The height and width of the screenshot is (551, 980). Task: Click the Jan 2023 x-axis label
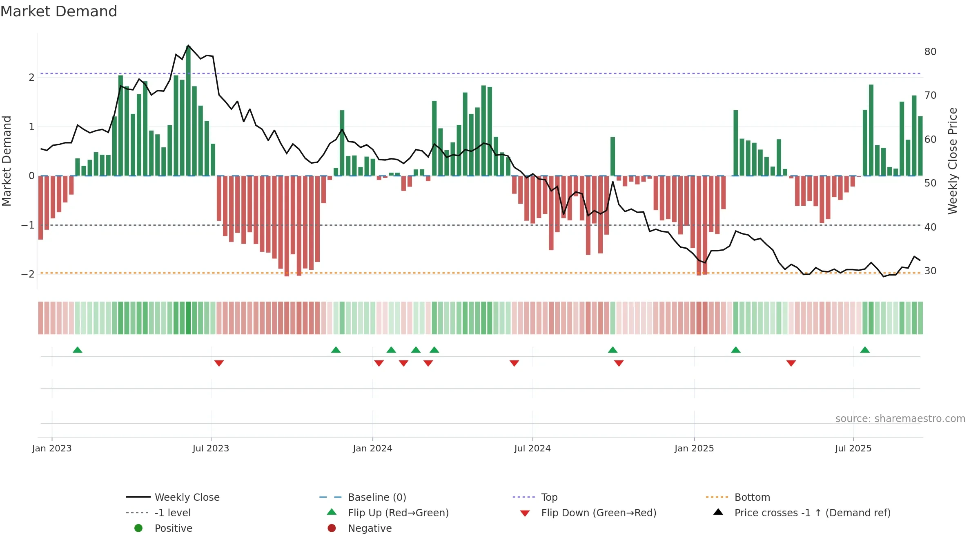52,448
